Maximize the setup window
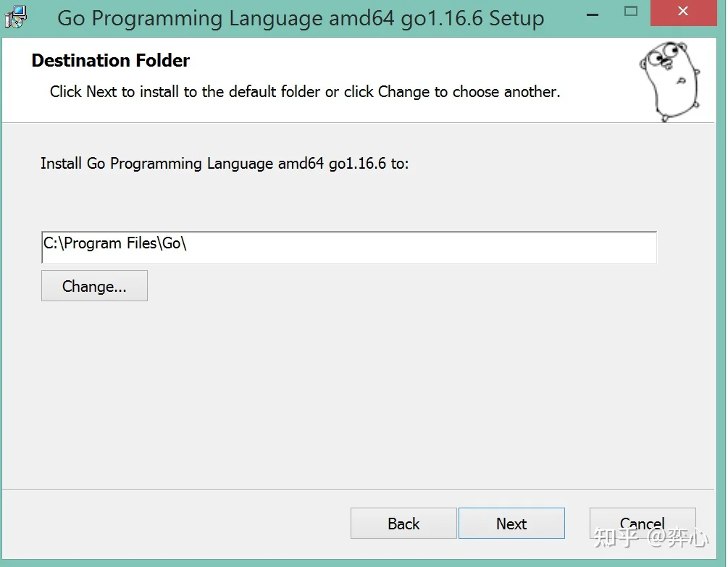Viewport: 728px width, 567px height. [x=630, y=11]
